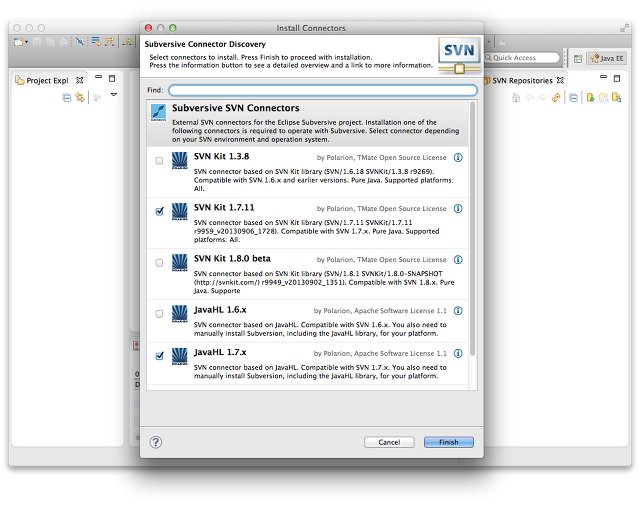Check the SVN Kit 1.3.8 connector
Screen dimensions: 640x506
tap(160, 161)
